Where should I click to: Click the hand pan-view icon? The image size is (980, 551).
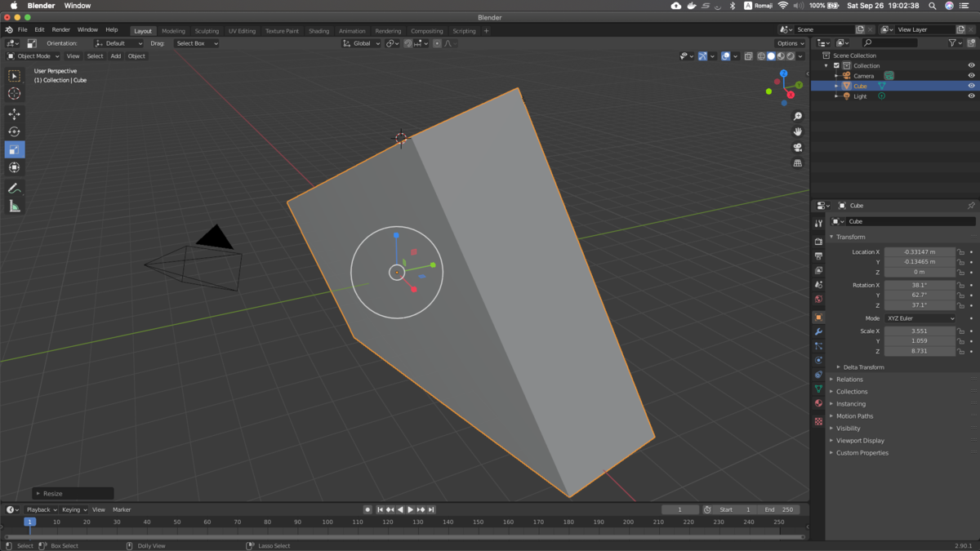point(798,131)
